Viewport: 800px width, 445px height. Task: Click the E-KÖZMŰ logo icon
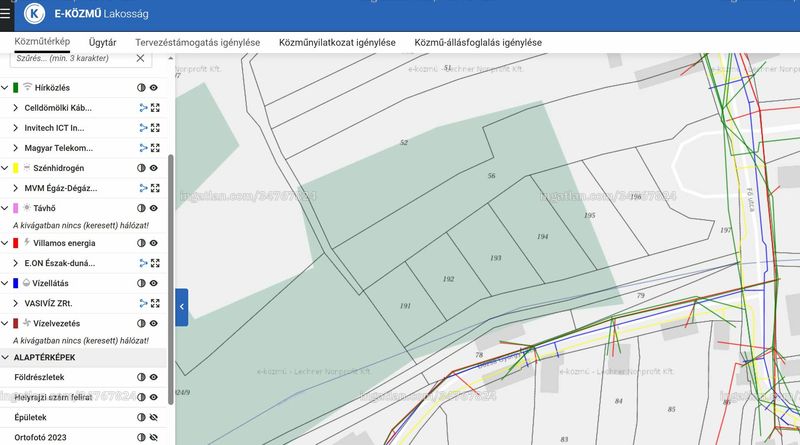(x=35, y=13)
